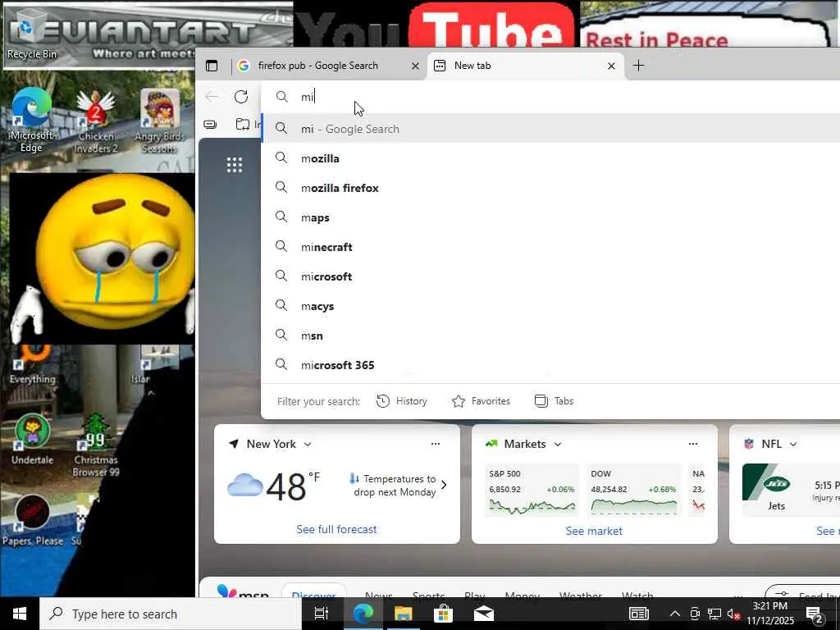Expand the New York location dropdown
The width and height of the screenshot is (840, 630).
coord(308,444)
